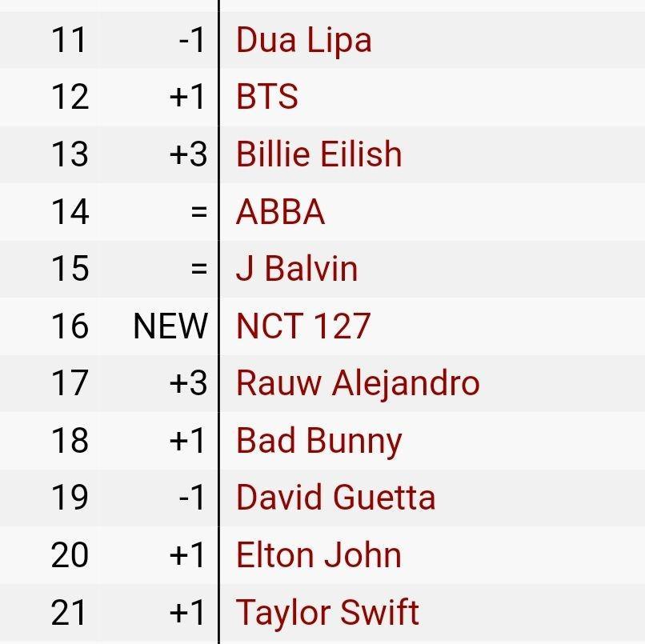This screenshot has height=644, width=645.
Task: Open the ABBA artist page
Action: pyautogui.click(x=280, y=211)
